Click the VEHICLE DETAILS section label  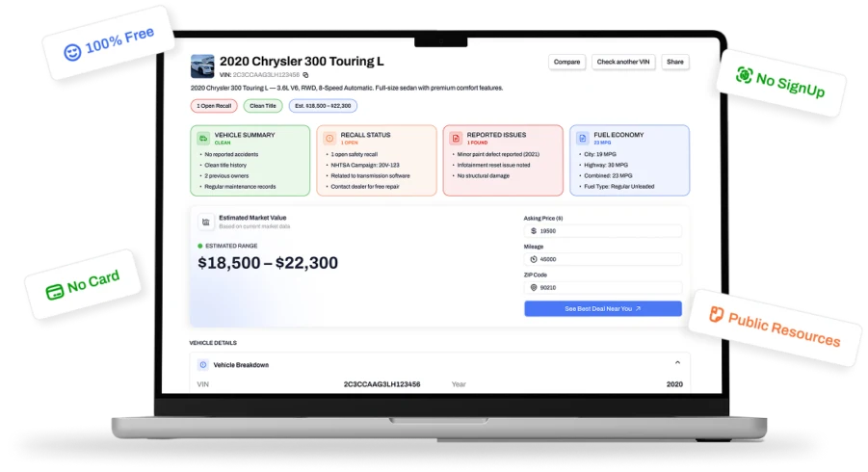(213, 343)
